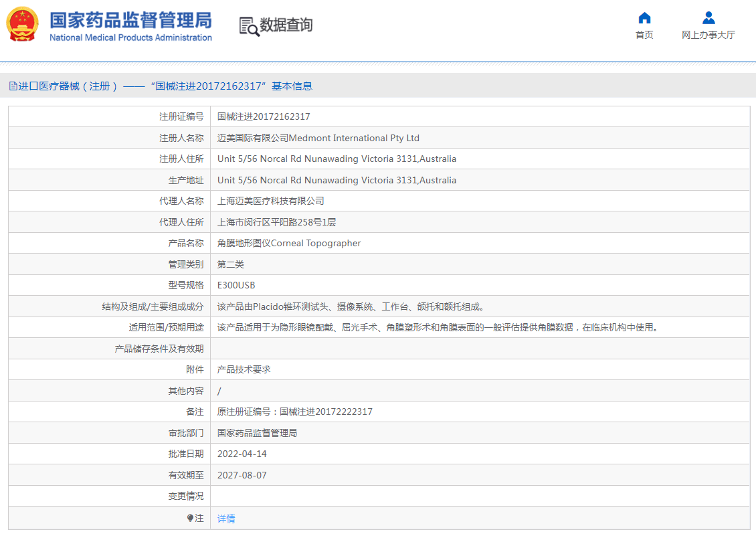Screen dimensions: 756x536
Task: Open the 数据查询 search icon
Action: pos(249,26)
